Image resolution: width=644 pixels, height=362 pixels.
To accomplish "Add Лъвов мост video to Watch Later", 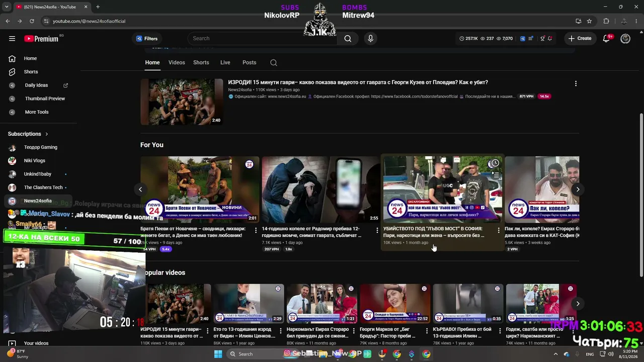I will (x=495, y=163).
